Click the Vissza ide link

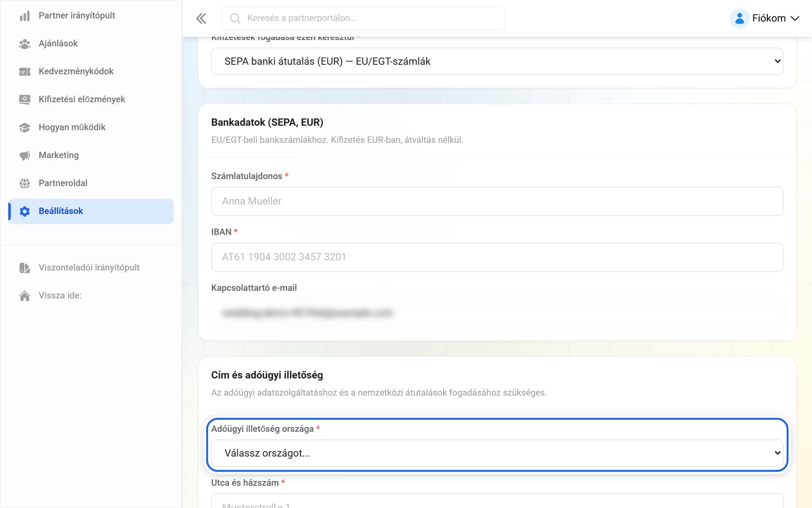91,296
